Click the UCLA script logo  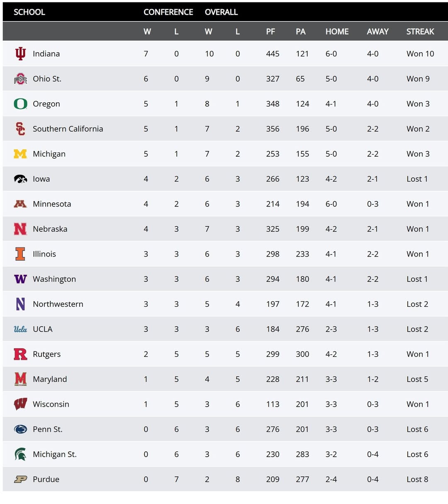20,329
